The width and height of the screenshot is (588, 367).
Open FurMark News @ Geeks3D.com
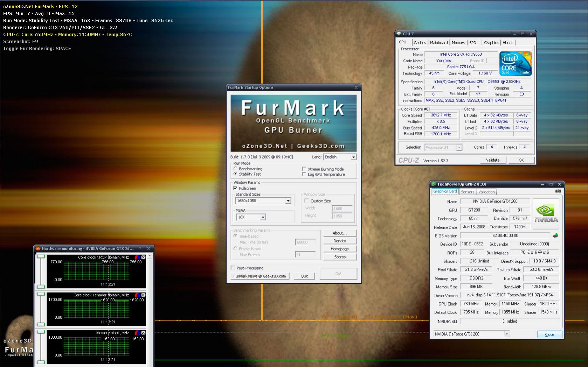260,276
